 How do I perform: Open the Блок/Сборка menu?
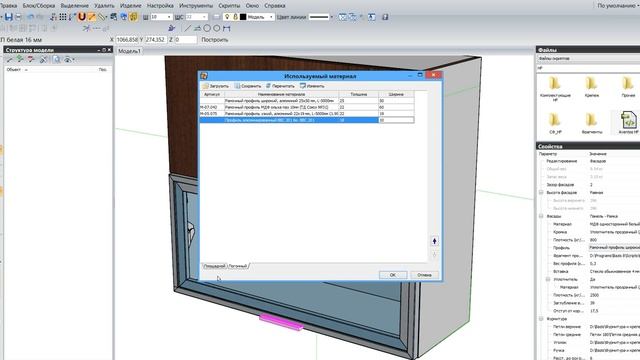39,6
